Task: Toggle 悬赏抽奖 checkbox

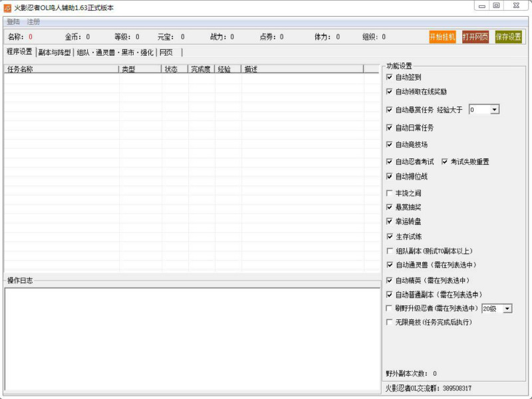Action: pos(390,207)
